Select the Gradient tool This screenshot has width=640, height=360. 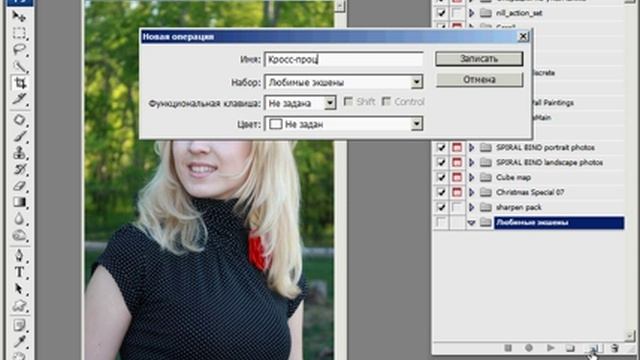pos(19,202)
